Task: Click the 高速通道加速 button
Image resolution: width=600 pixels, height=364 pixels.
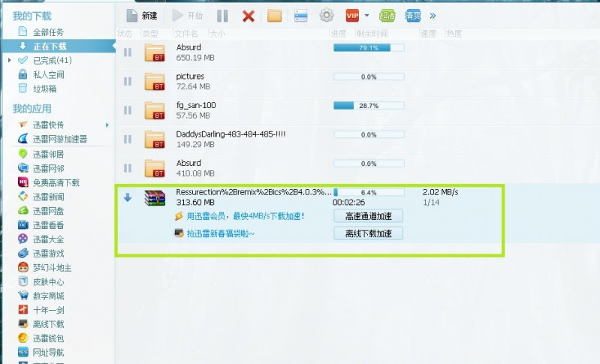Action: coord(369,216)
